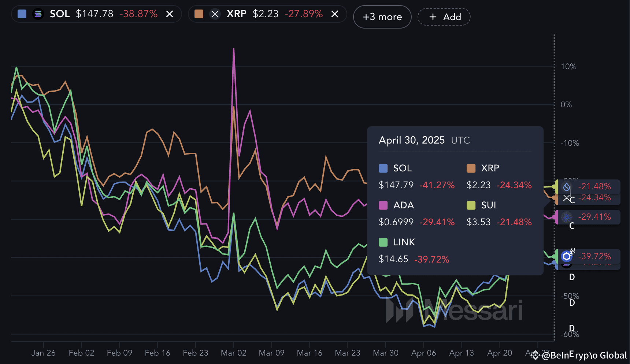The image size is (630, 364).
Task: Remove SOL using its X close icon
Action: tap(170, 14)
